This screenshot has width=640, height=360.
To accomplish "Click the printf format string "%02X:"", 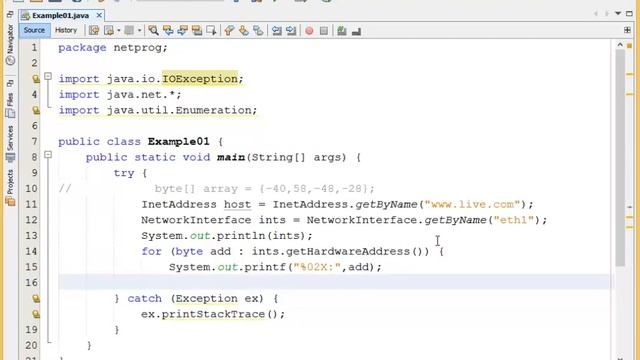I will coord(317,267).
